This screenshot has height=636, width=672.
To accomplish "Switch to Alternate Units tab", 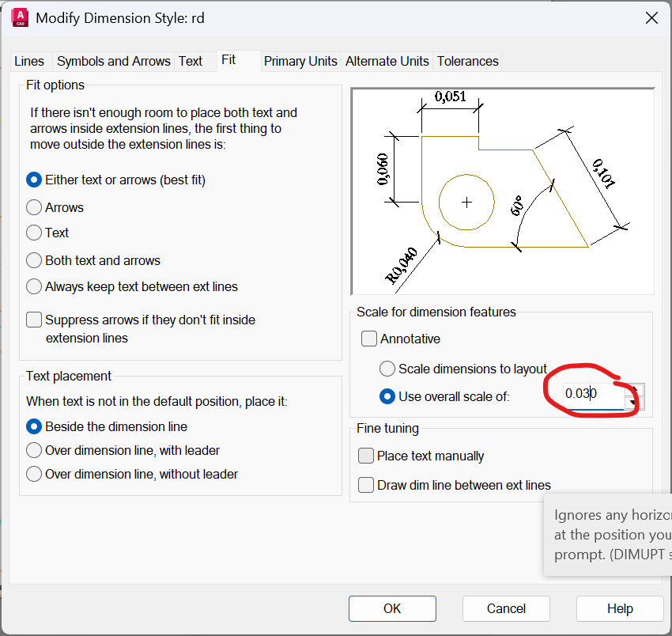I will click(x=387, y=61).
